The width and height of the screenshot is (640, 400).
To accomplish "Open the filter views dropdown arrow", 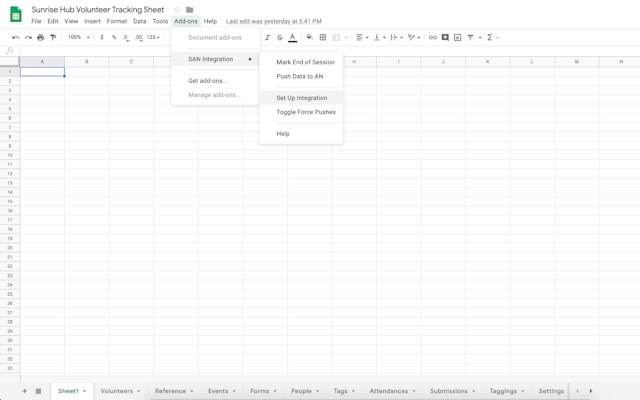I will click(x=480, y=38).
